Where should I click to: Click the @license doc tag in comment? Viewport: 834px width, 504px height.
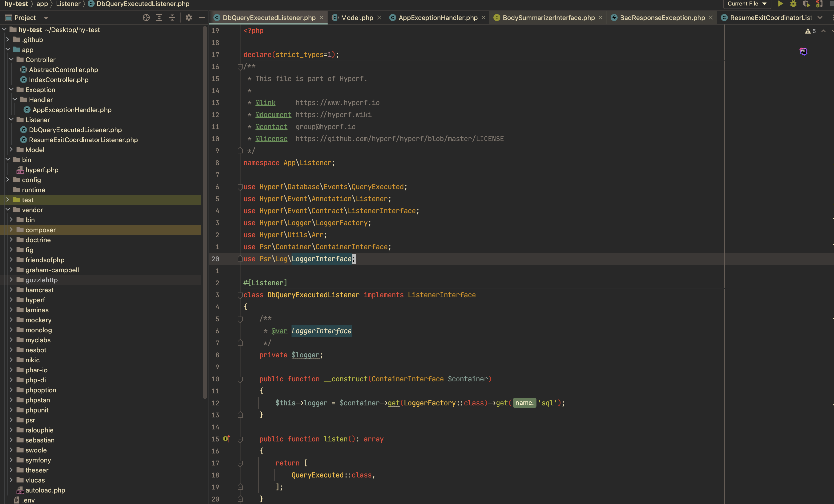[x=271, y=139]
